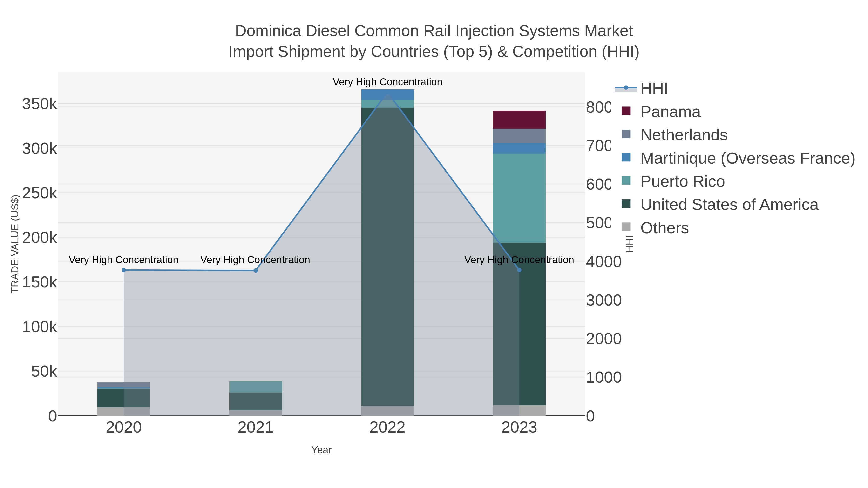
Task: Click the 4000 HHI axis tick label
Action: point(604,262)
